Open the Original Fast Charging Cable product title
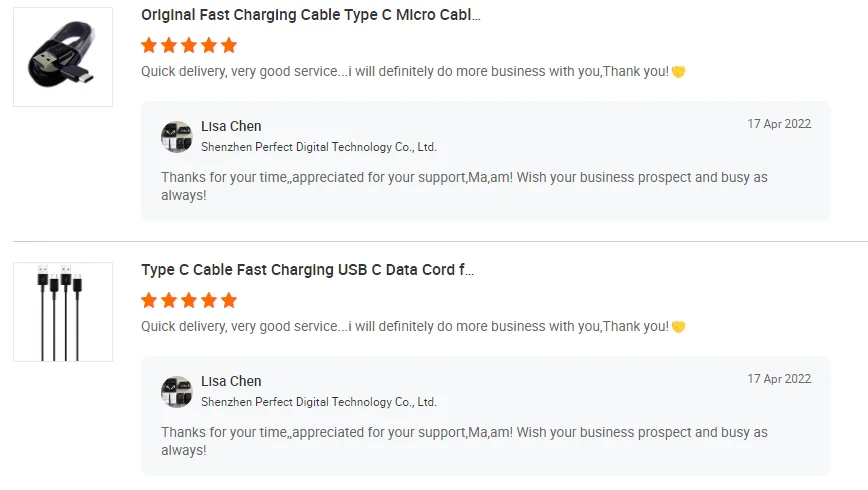868x490 pixels. (310, 15)
